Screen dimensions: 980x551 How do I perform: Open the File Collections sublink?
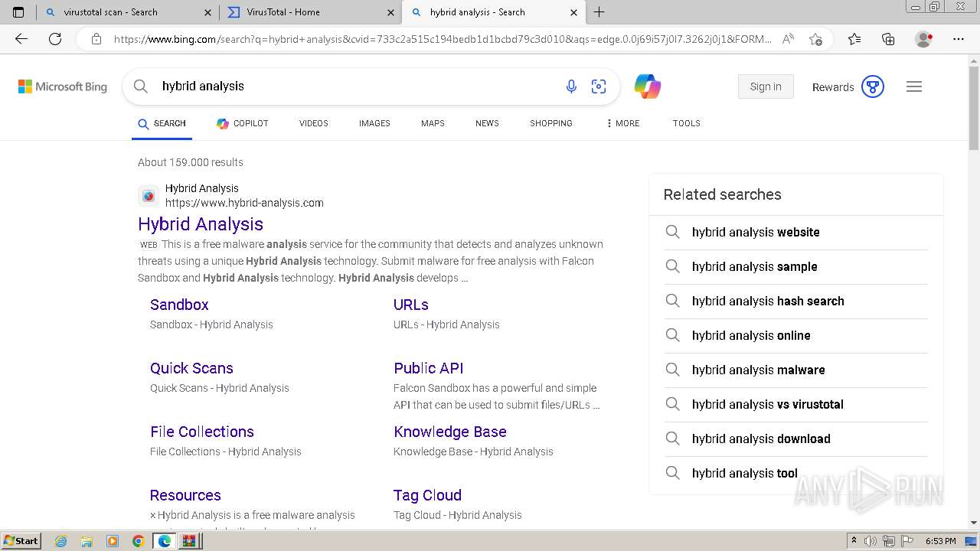point(202,432)
